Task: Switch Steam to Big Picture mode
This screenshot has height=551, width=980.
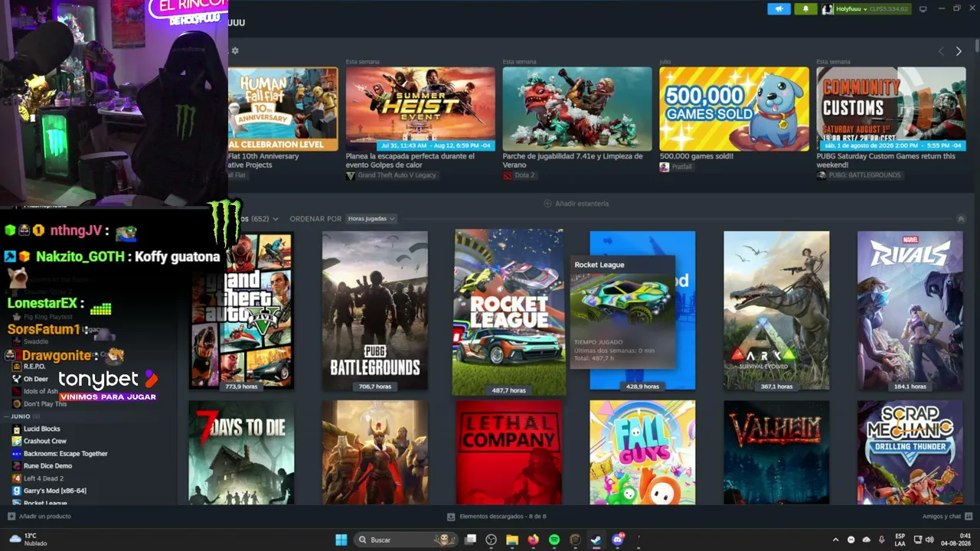Action: (923, 9)
